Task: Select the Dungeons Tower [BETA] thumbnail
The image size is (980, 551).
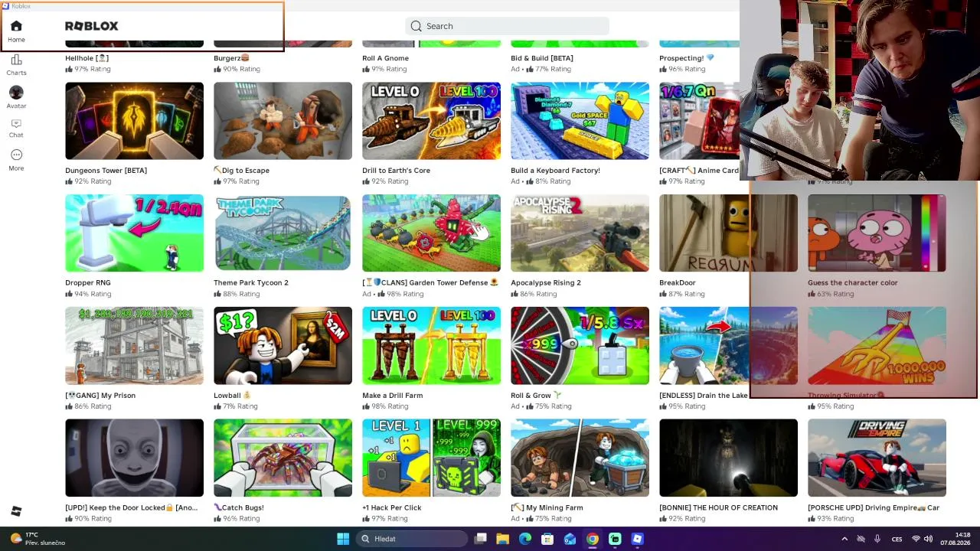Action: coord(134,121)
